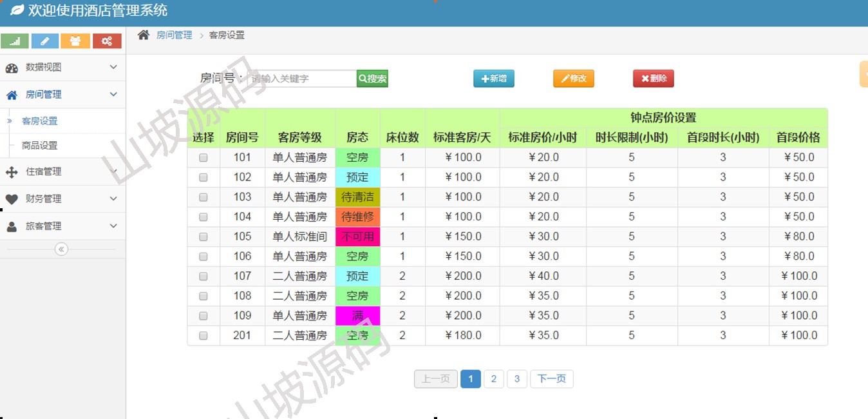
Task: Select the checkbox for room 105
Action: point(203,237)
